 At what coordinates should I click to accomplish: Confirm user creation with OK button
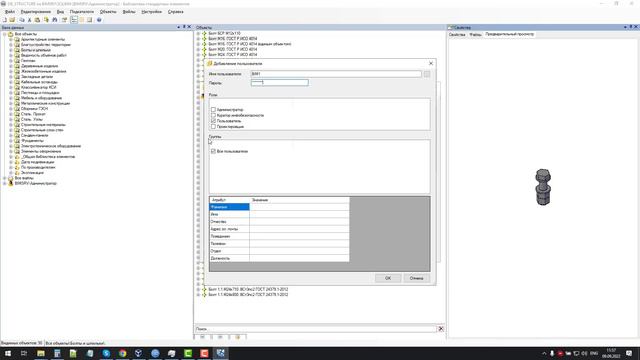388,278
